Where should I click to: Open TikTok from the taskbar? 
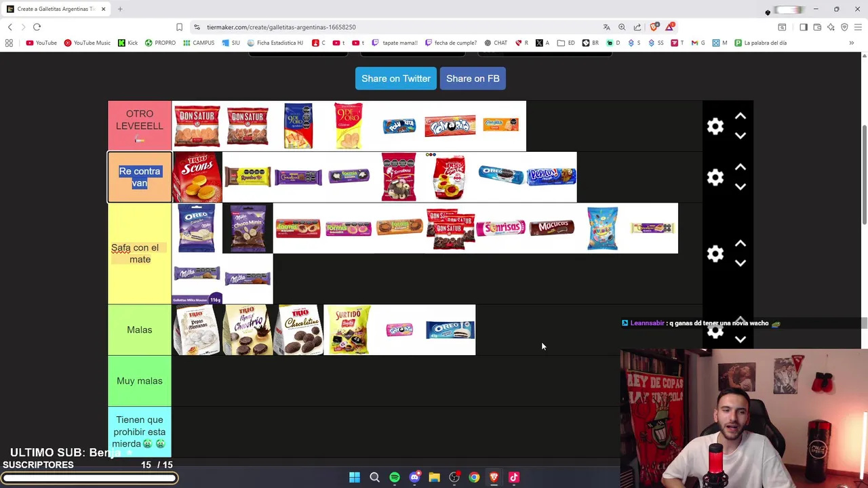(x=514, y=477)
